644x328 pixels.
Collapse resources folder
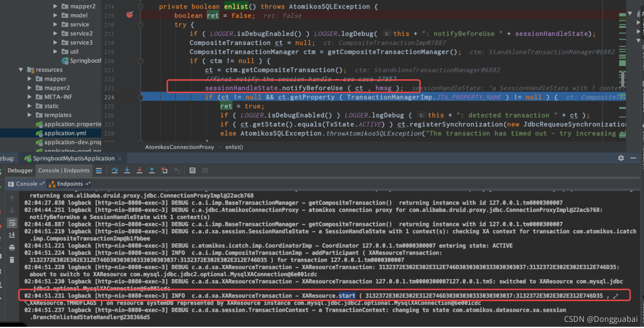pos(21,70)
